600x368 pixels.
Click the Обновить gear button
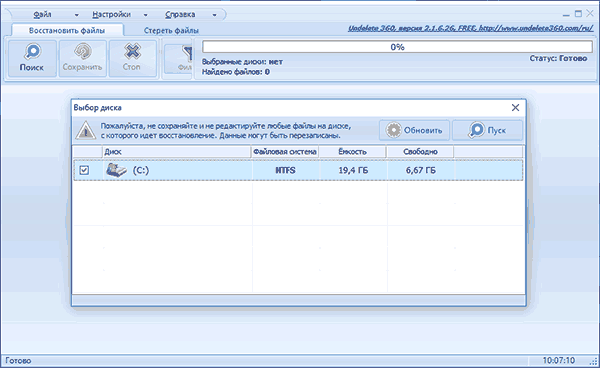(414, 130)
